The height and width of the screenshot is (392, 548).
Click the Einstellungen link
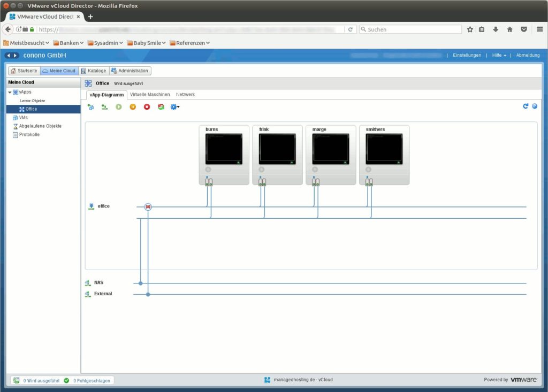(x=467, y=55)
